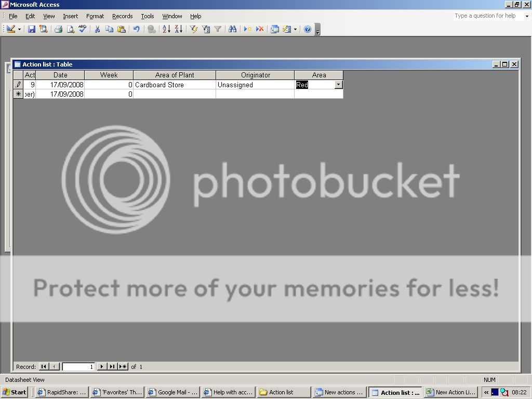Click Filter By Selection icon
The height and width of the screenshot is (399, 532).
coord(194,29)
